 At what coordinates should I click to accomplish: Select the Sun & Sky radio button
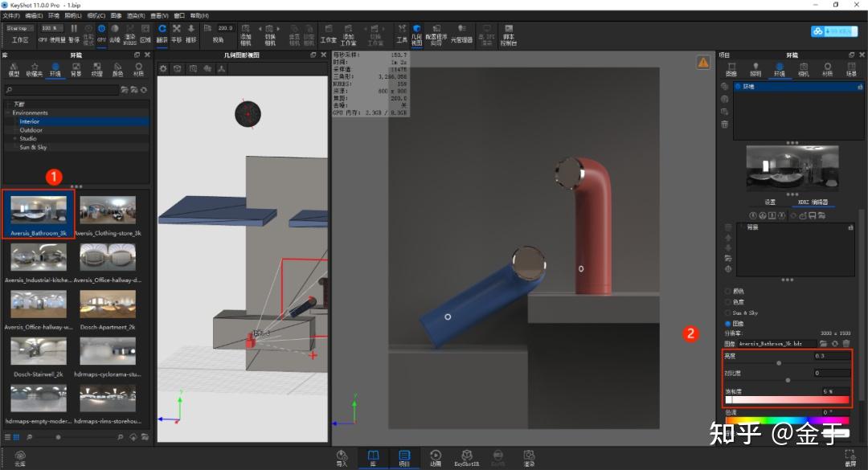[728, 313]
